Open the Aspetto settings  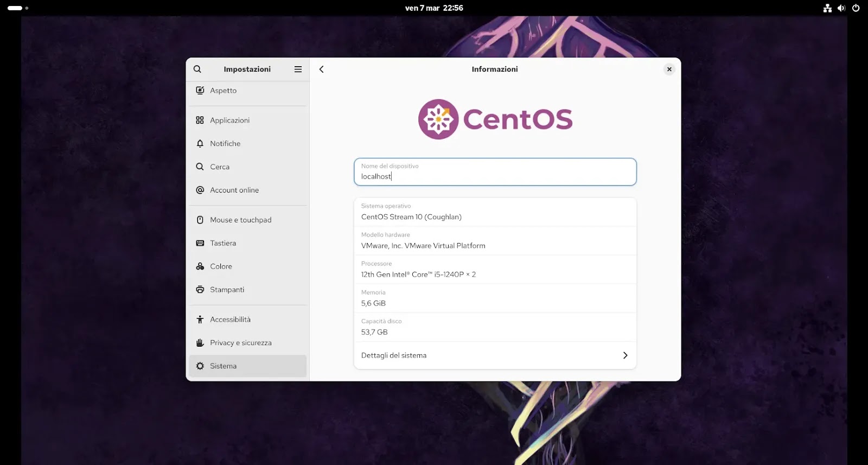(x=223, y=91)
